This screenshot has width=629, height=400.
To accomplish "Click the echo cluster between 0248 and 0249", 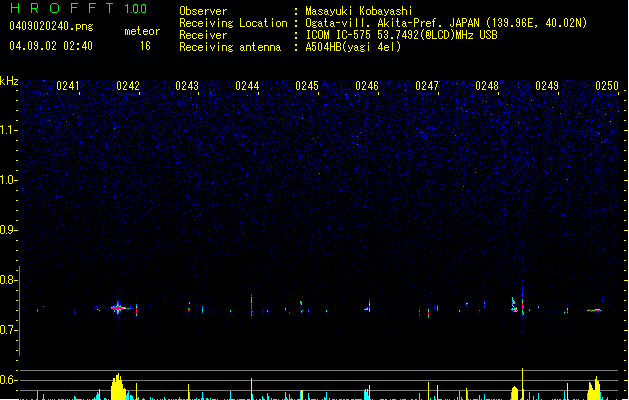I will click(514, 305).
